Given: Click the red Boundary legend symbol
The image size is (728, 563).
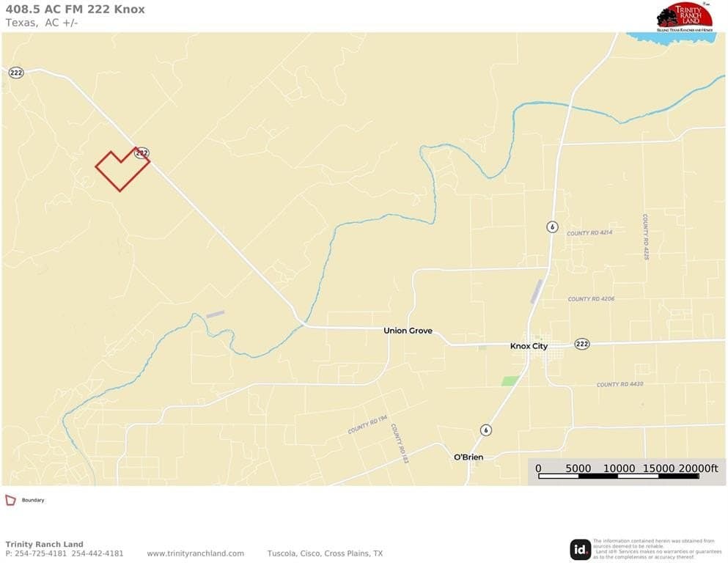Looking at the screenshot, I should [10, 500].
